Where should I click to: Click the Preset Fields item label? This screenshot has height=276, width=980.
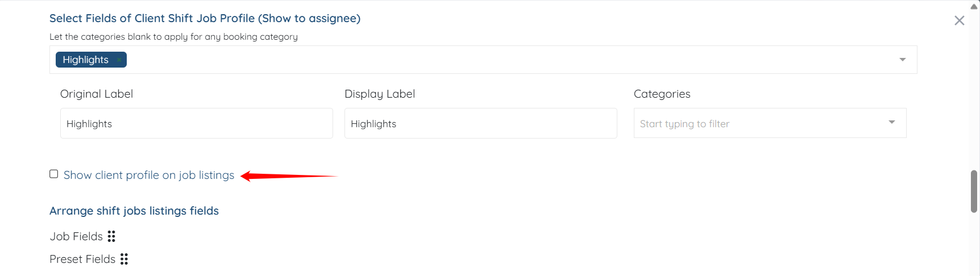82,259
